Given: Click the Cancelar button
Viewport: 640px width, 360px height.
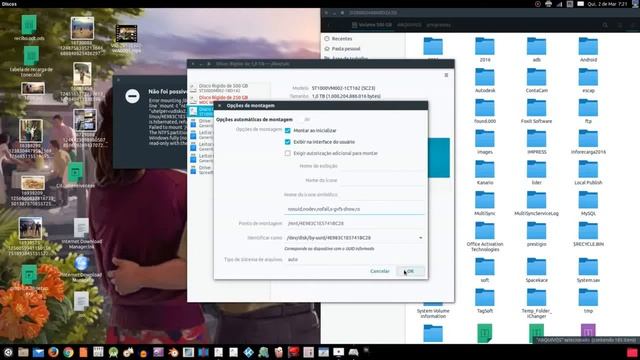Looking at the screenshot, I should click(380, 271).
